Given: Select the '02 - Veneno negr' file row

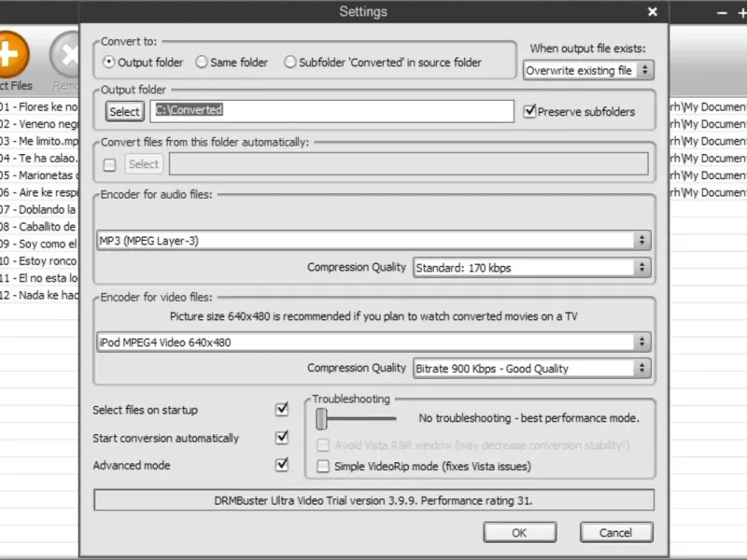Looking at the screenshot, I should coord(39,124).
